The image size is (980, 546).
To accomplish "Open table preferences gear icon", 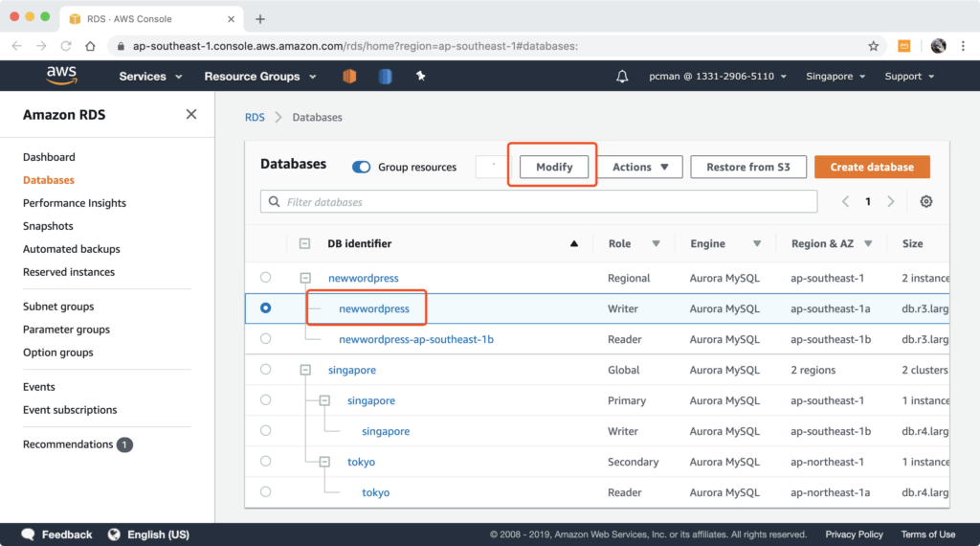I will point(926,201).
